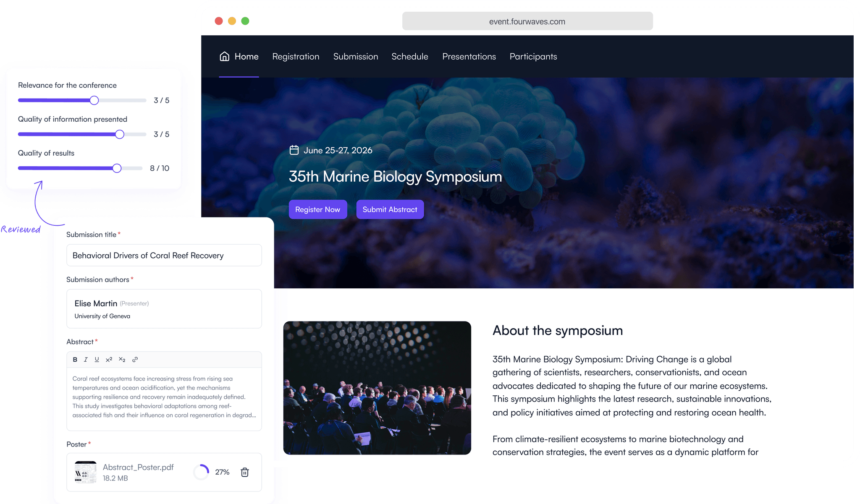The width and height of the screenshot is (860, 504).
Task: Navigate to the Schedule section
Action: pos(409,56)
